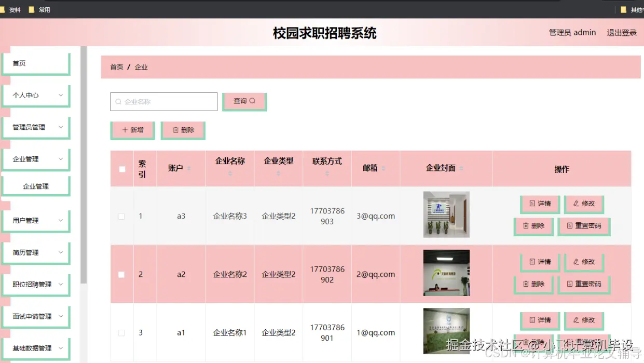Expand 面试申请管理 sidebar menu
Viewport: 644px width, 363px height.
coord(36,317)
